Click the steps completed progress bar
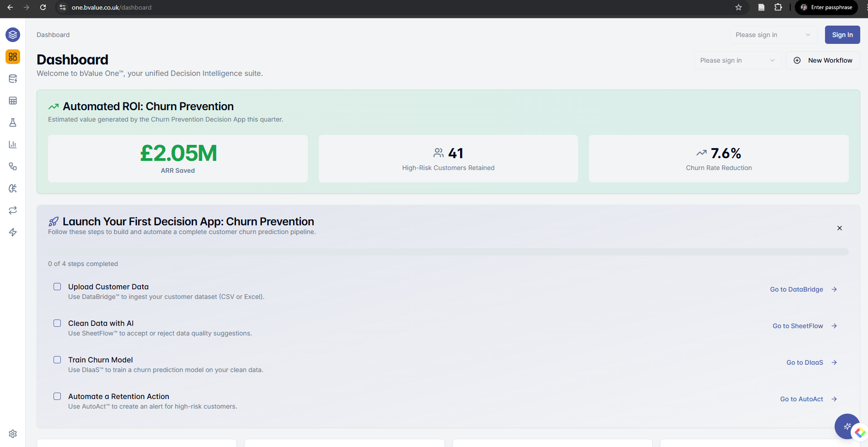Screen dimensions: 868x447 click(447, 251)
